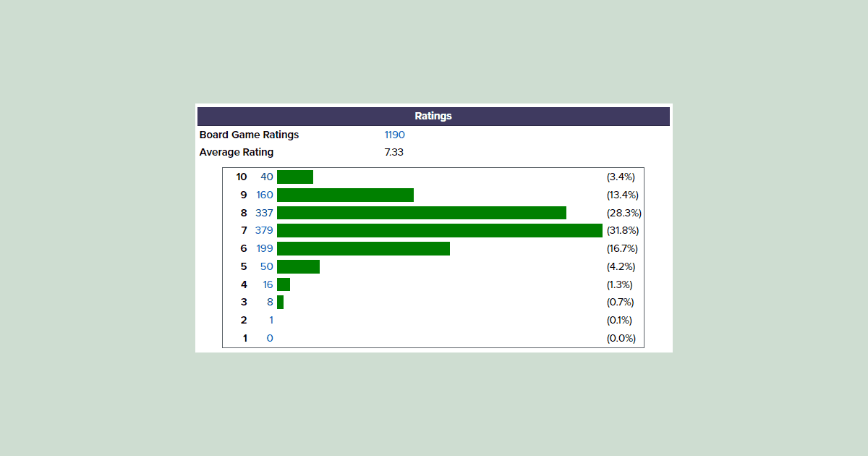The height and width of the screenshot is (456, 868).
Task: Open the 1190 board game ratings link
Action: pyautogui.click(x=394, y=135)
